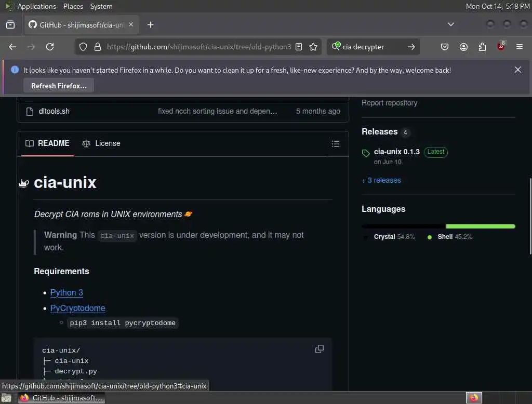Switch to the README tab

47,143
